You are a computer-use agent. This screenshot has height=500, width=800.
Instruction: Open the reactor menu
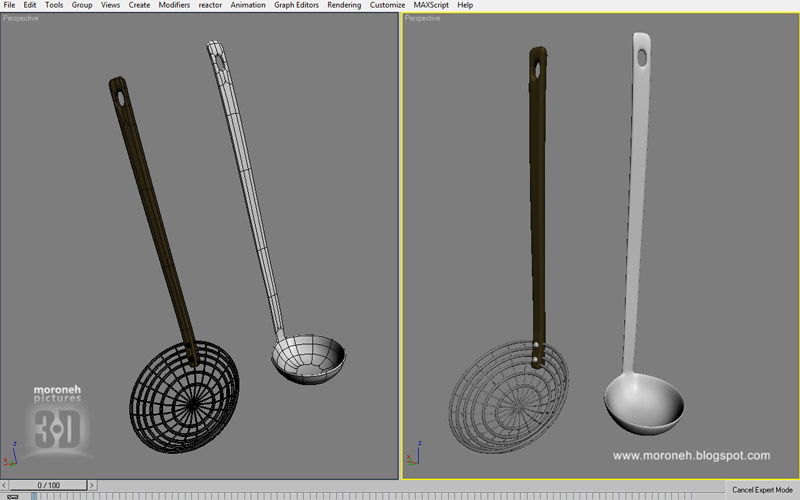(x=210, y=5)
